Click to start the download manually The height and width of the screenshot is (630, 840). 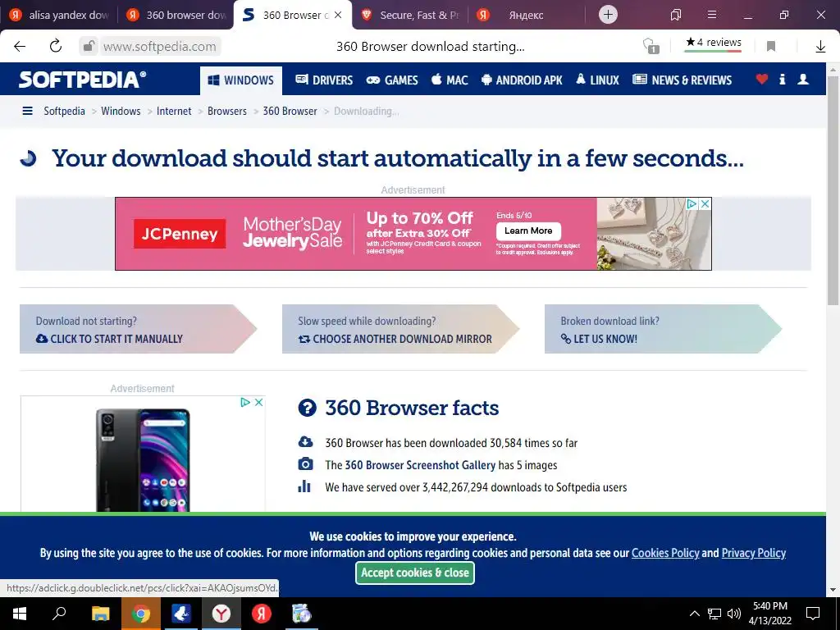click(x=138, y=329)
